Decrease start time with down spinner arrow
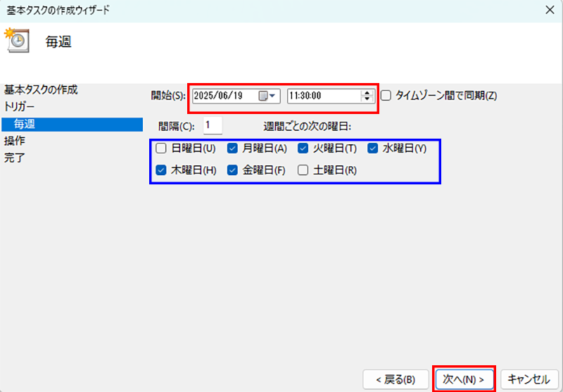Viewport: 563px width, 392px height. tap(367, 99)
